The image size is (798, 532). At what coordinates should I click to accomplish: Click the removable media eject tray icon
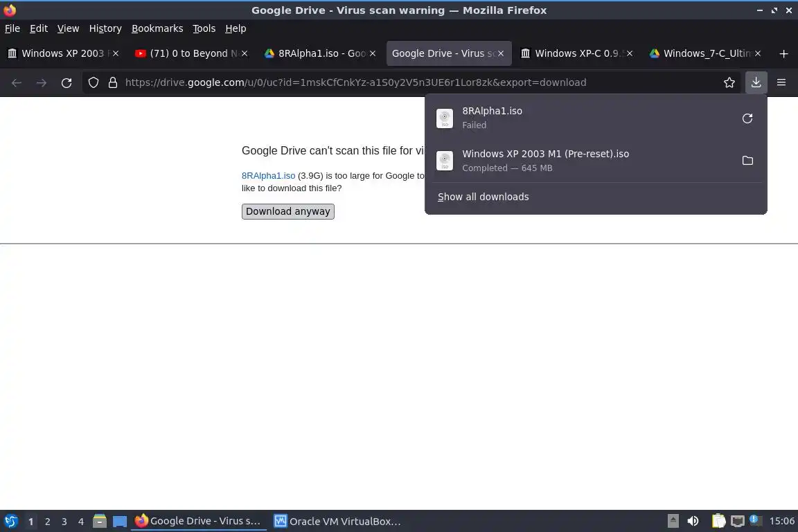pos(673,522)
